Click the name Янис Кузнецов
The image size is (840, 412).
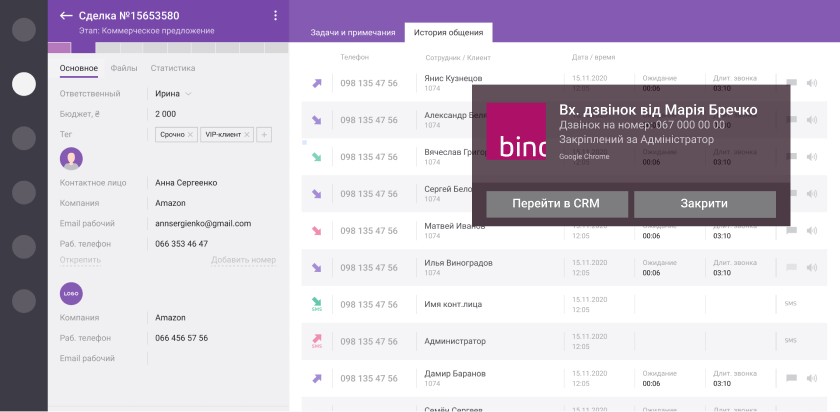coord(453,79)
